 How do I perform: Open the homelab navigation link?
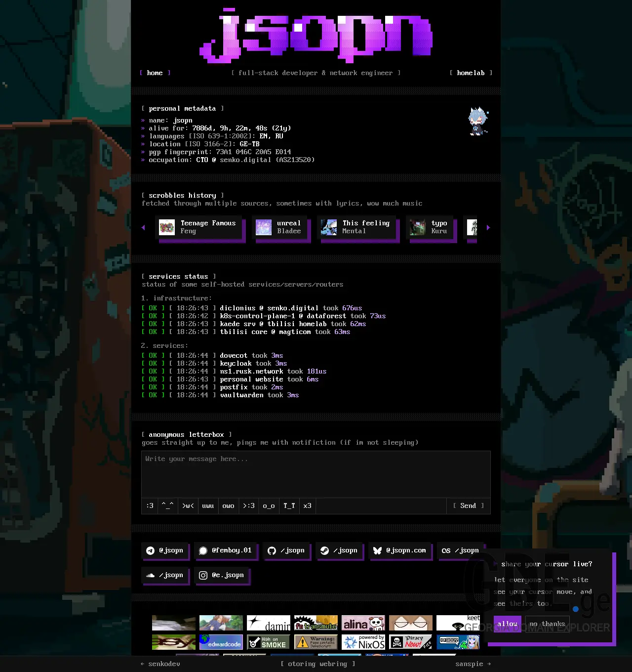pyautogui.click(x=471, y=73)
